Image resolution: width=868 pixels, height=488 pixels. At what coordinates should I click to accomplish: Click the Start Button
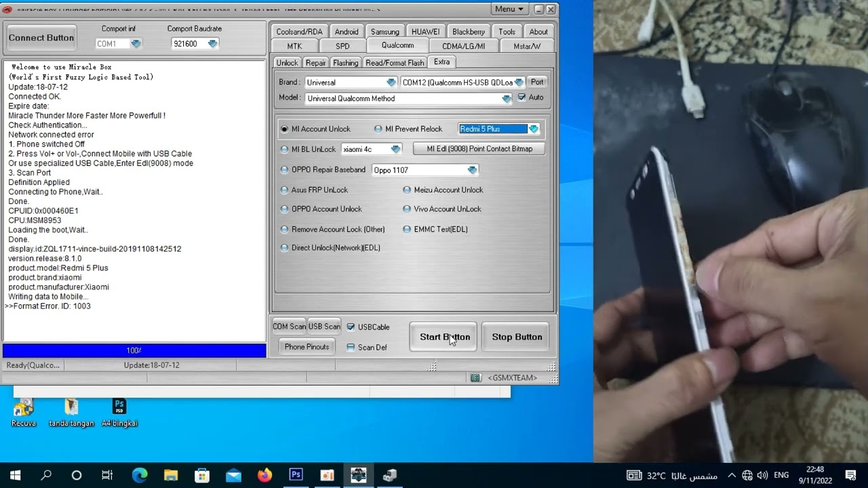point(443,337)
